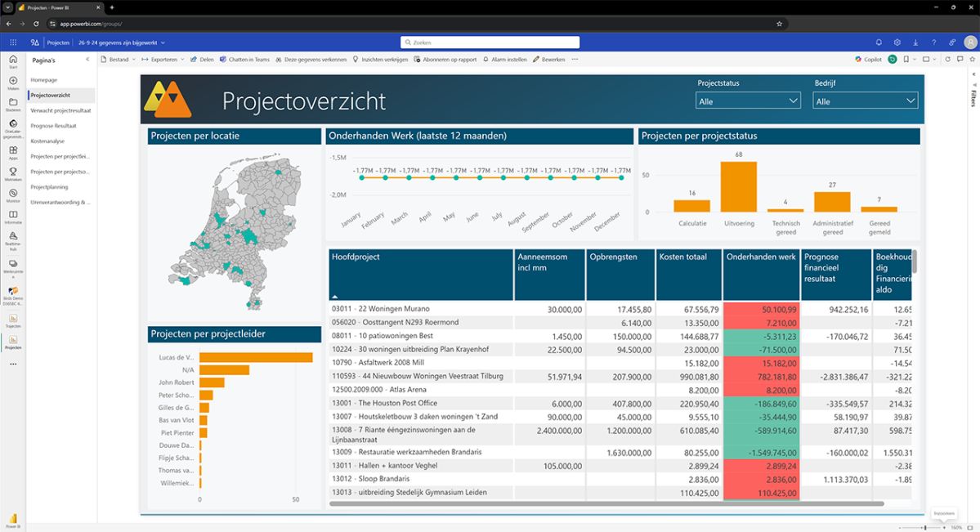Switch to the Projectplanning page
980x532 pixels.
pyautogui.click(x=50, y=186)
